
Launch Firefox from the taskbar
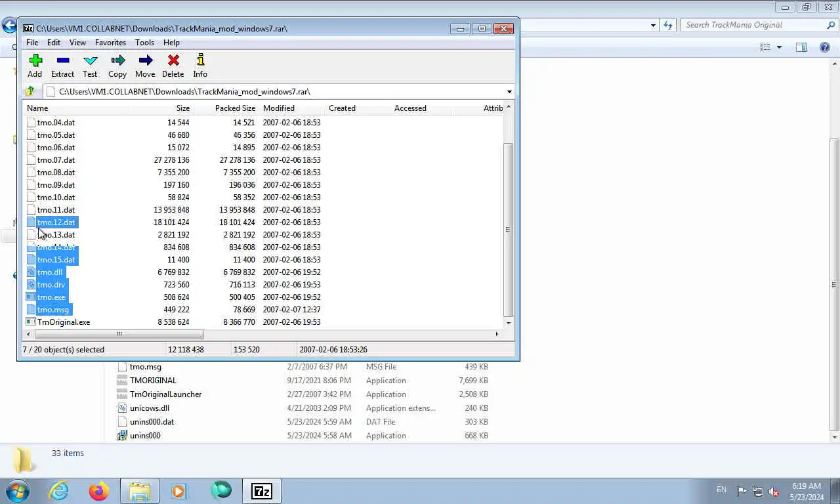(x=99, y=491)
